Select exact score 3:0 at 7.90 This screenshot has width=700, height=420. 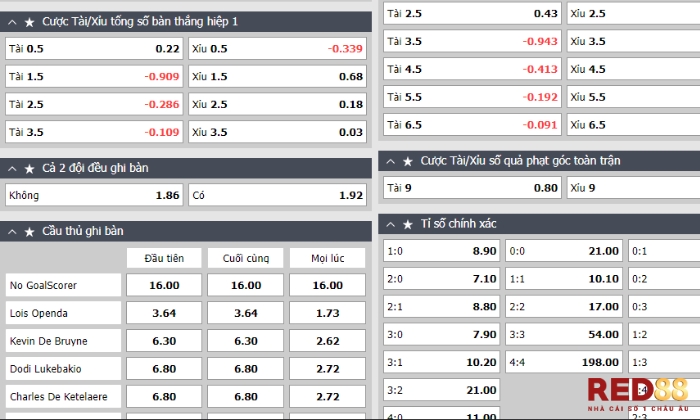[x=442, y=334]
